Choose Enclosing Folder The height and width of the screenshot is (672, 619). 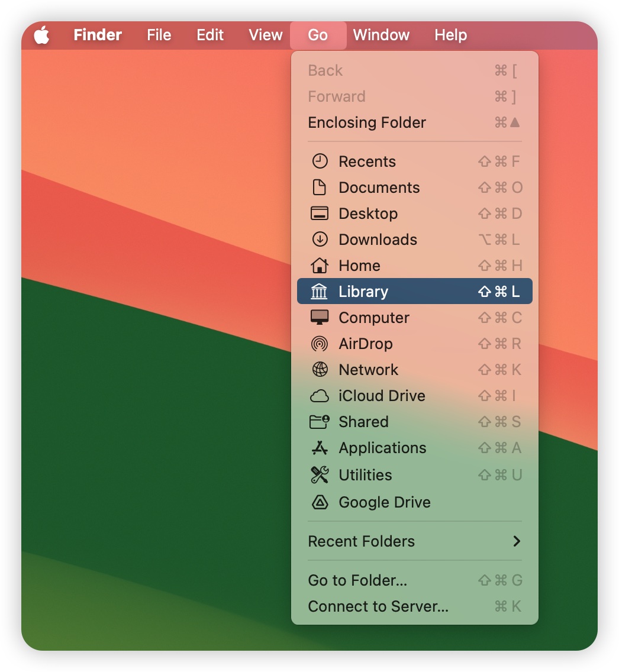[414, 122]
